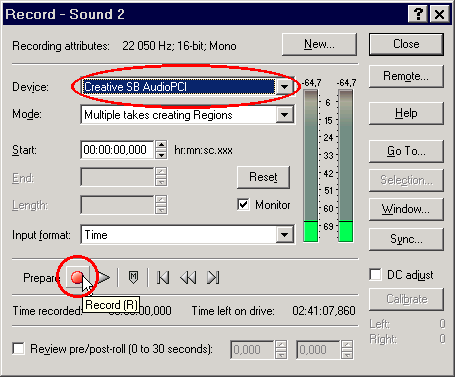Image resolution: width=455 pixels, height=377 pixels.
Task: Click the right channel level meter
Action: tap(346, 165)
